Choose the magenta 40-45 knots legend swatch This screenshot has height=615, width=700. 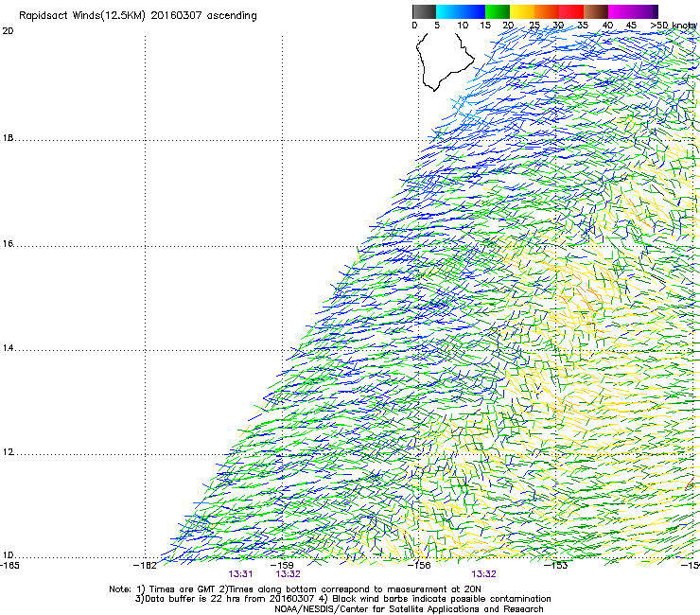621,11
